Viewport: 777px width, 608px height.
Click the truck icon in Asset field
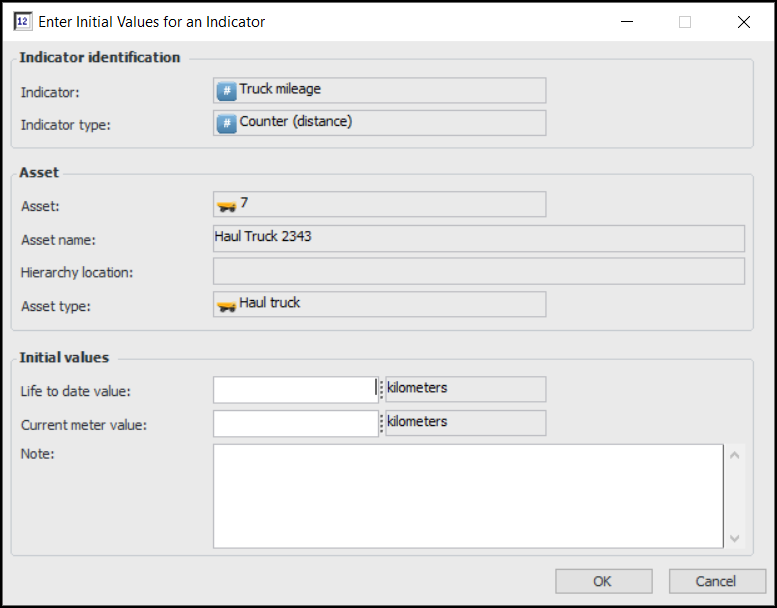pyautogui.click(x=226, y=205)
